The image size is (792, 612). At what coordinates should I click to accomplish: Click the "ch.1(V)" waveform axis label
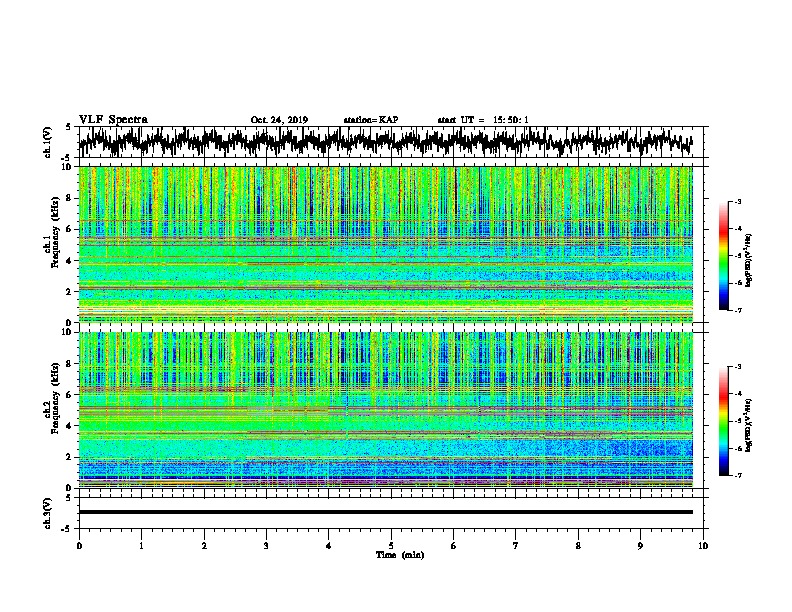(x=48, y=142)
